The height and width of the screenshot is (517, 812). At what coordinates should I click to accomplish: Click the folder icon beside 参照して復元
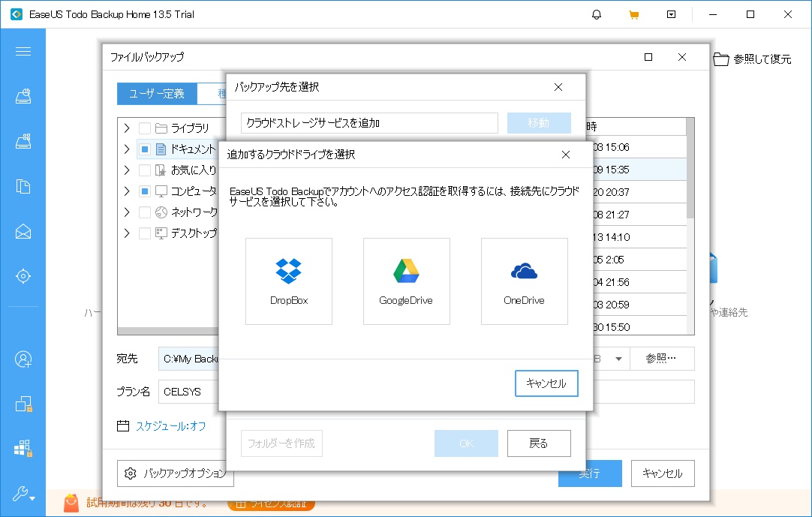pyautogui.click(x=721, y=59)
